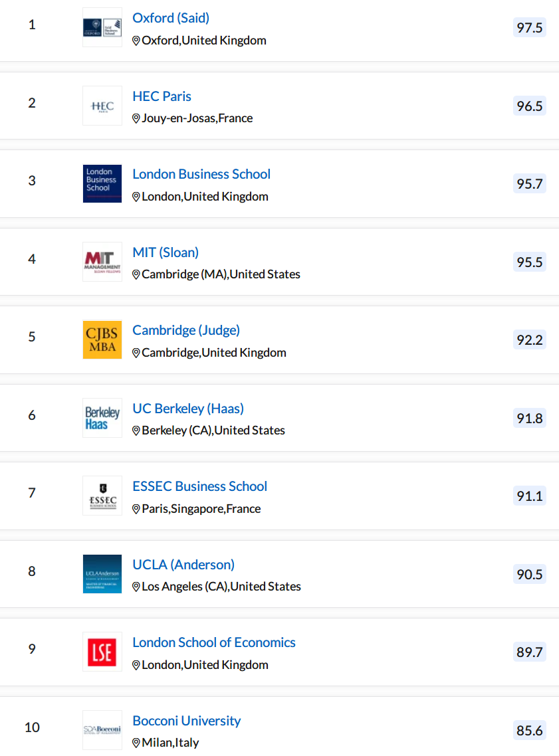The image size is (559, 756).
Task: Open the Bocconi University link
Action: pos(186,720)
